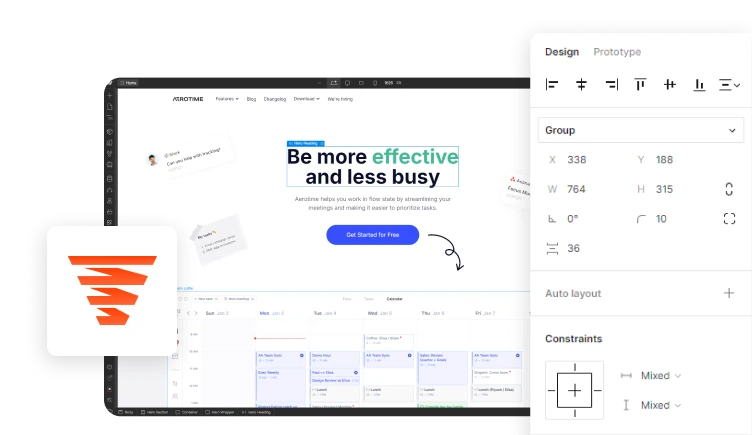Viewport: 752px width, 435px height.
Task: Open vertical constraint Mixed dropdown
Action: pyautogui.click(x=660, y=405)
